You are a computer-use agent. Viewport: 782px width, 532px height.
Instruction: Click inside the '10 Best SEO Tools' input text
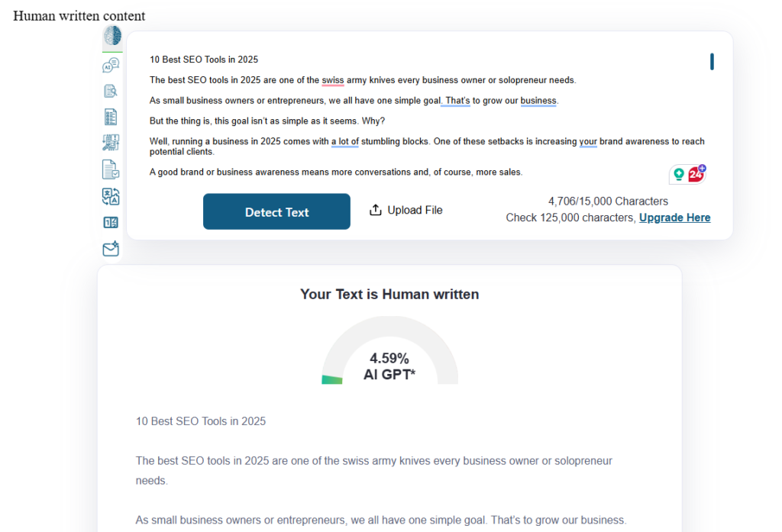pos(204,60)
